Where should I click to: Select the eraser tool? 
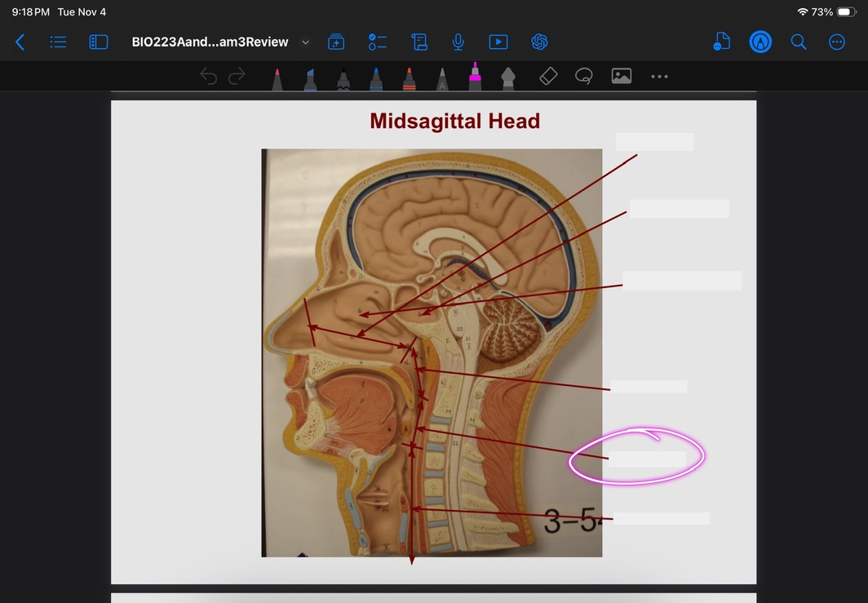[x=548, y=76]
